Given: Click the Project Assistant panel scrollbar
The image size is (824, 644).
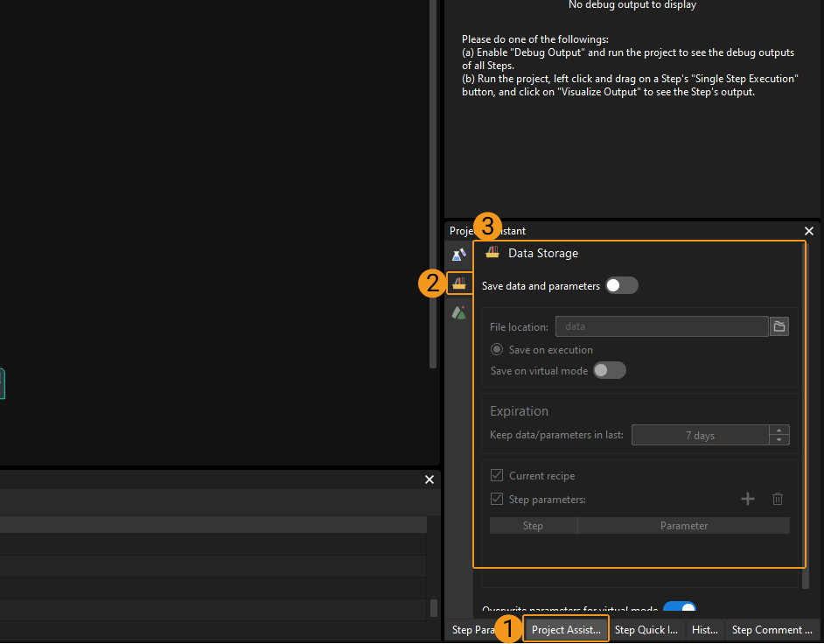Looking at the screenshot, I should click(807, 416).
